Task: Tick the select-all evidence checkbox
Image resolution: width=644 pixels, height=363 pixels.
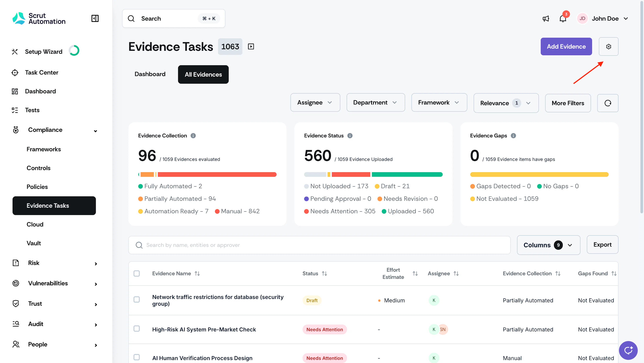Action: (x=137, y=273)
